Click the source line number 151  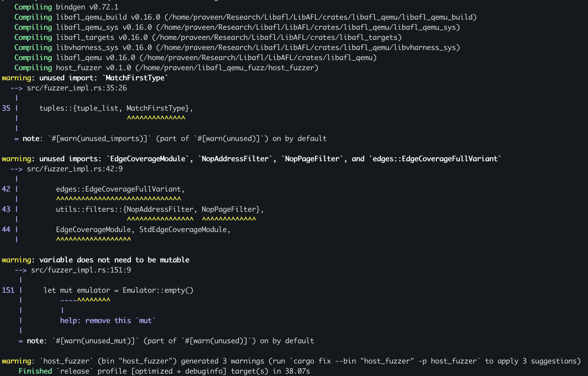pyautogui.click(x=8, y=290)
